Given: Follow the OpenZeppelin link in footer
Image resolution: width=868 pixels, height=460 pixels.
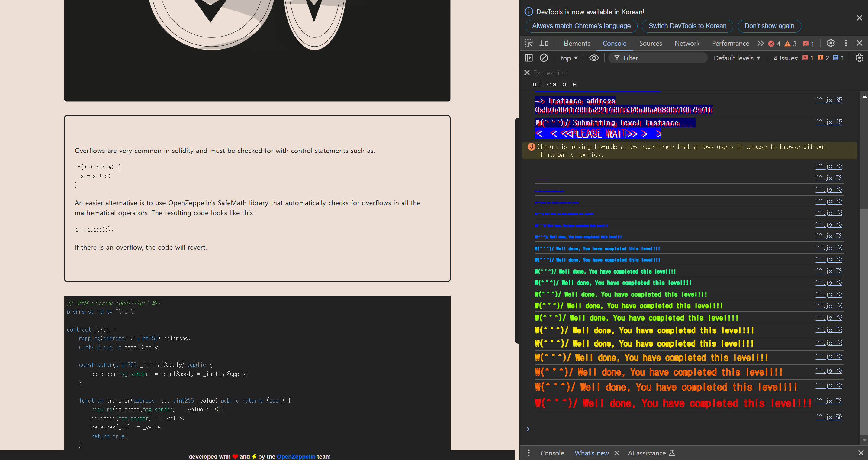Looking at the screenshot, I should [296, 456].
